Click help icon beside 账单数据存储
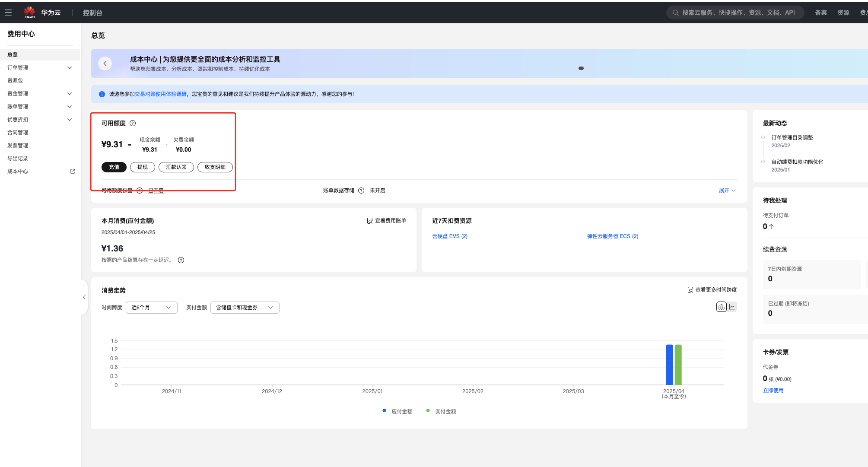The width and height of the screenshot is (868, 467). pos(361,191)
